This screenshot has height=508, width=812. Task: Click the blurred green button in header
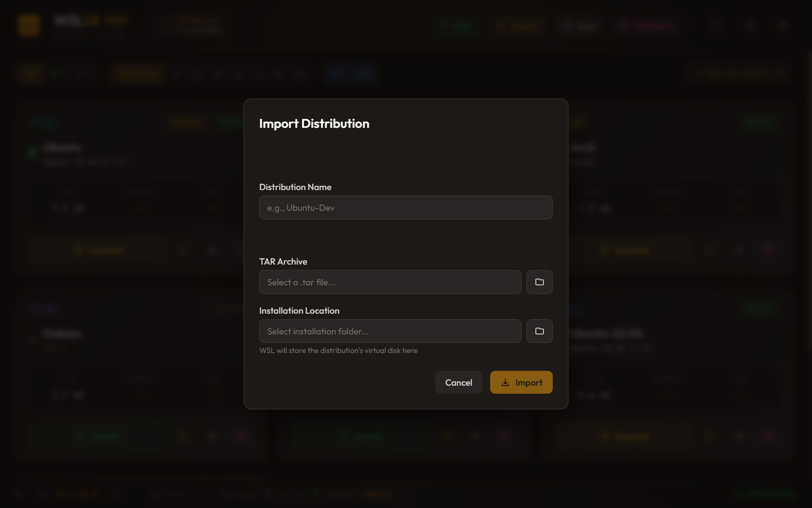[x=457, y=26]
